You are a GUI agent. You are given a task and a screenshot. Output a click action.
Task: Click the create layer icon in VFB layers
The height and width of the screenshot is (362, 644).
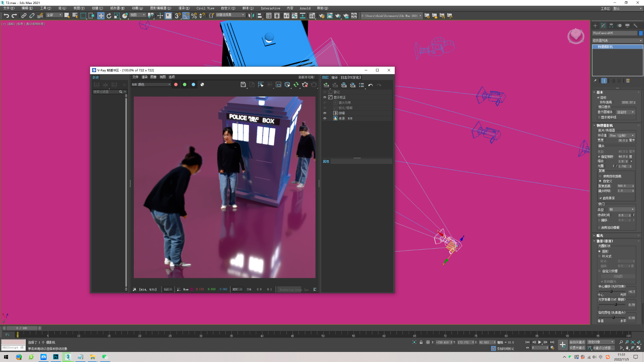point(326,85)
